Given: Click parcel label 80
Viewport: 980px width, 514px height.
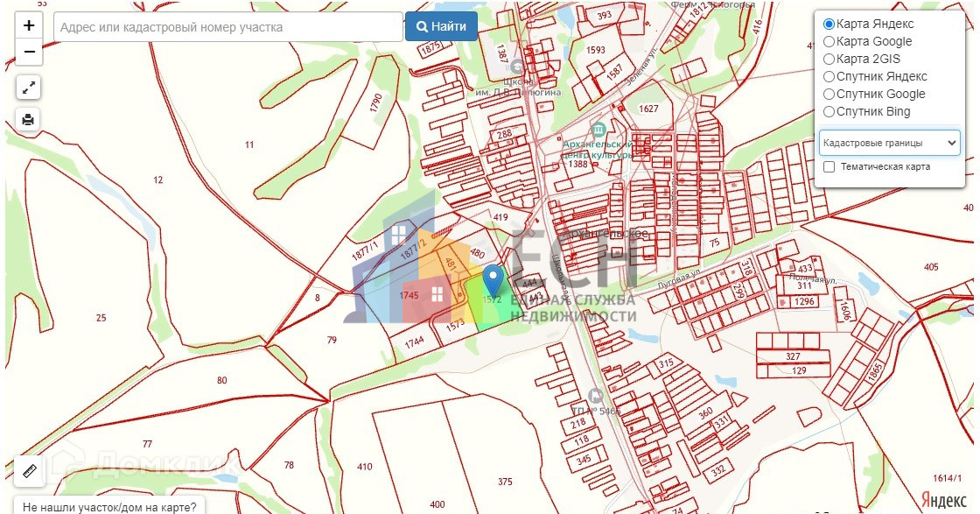Looking at the screenshot, I should 222,380.
